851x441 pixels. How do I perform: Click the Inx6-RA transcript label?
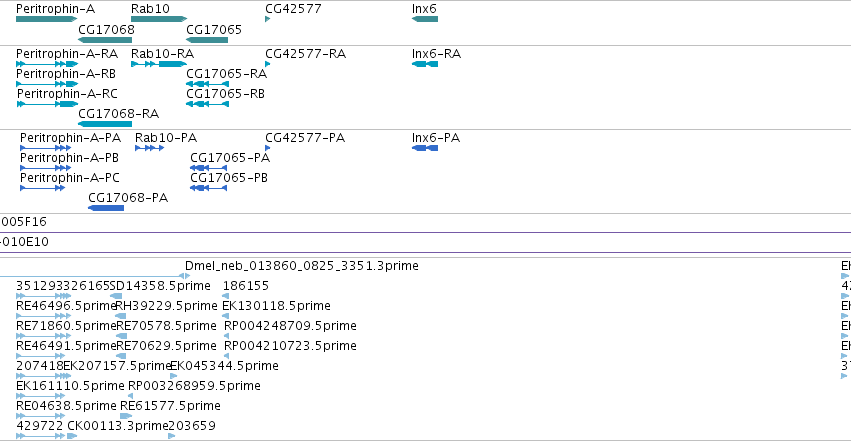[x=436, y=54]
